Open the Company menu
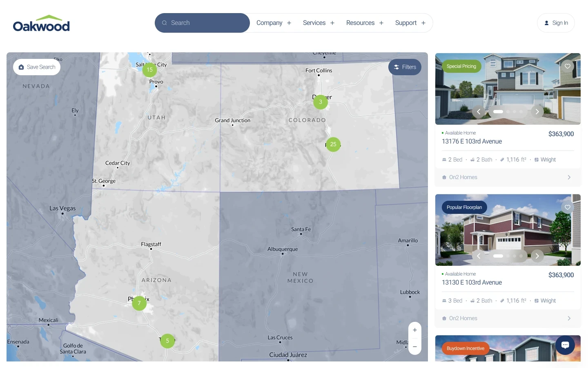The image size is (588, 368). click(x=269, y=23)
